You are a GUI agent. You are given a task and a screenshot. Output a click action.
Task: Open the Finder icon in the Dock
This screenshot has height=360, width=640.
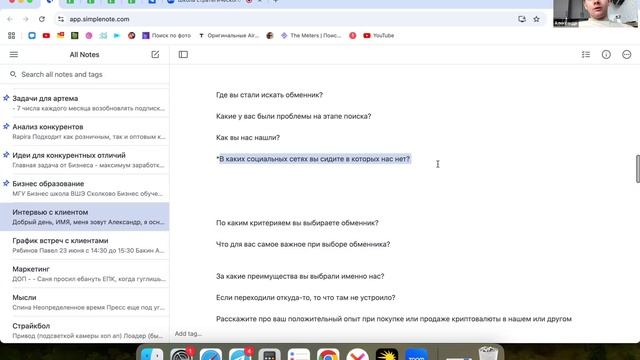[152, 355]
